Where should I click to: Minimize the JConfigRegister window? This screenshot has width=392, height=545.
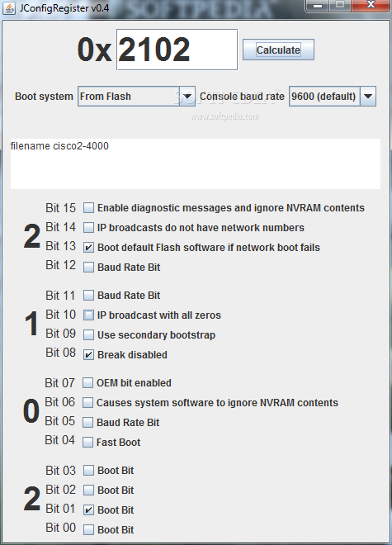317,6
